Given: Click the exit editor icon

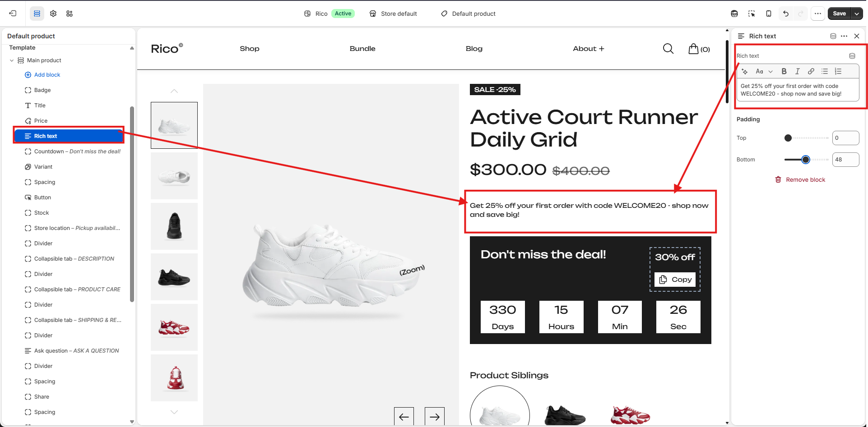Looking at the screenshot, I should click(x=13, y=14).
